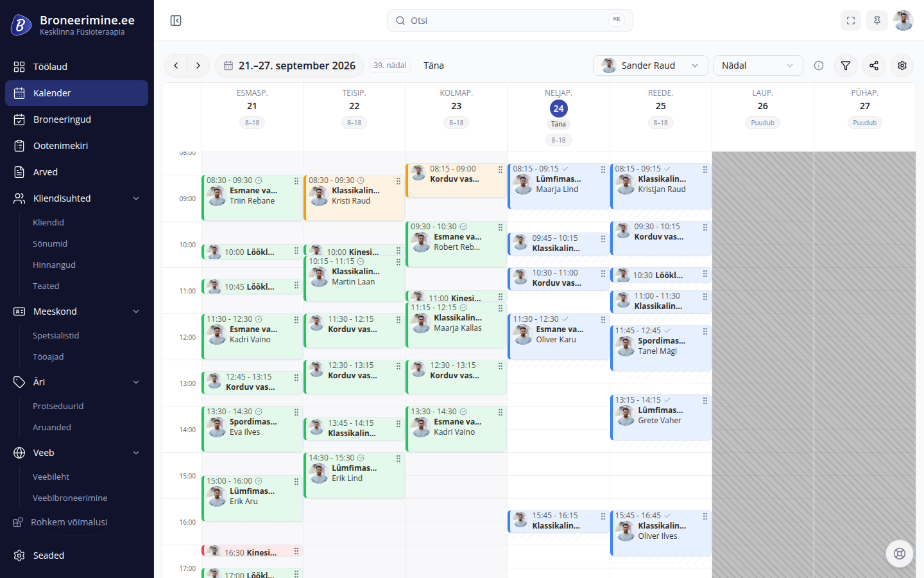Open Broneeringud in sidebar

(x=77, y=119)
